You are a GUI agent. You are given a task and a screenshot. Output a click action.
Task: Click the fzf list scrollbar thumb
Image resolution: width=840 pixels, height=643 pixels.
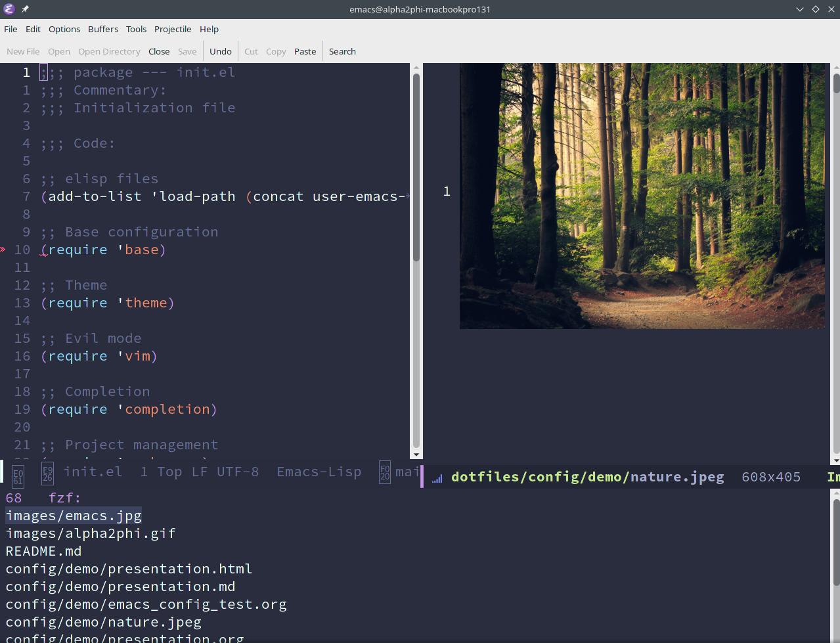pyautogui.click(x=836, y=543)
